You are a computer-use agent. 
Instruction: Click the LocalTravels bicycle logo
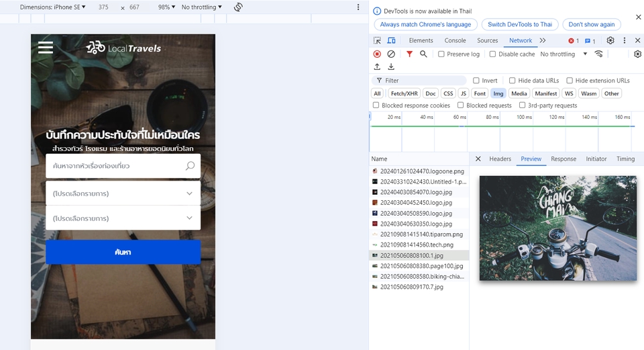pos(123,48)
